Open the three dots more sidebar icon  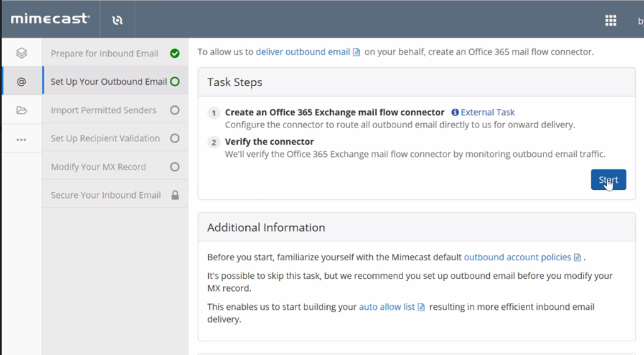21,140
